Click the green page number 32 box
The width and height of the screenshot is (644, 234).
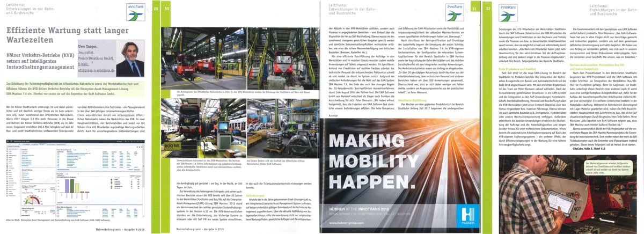tap(487, 8)
